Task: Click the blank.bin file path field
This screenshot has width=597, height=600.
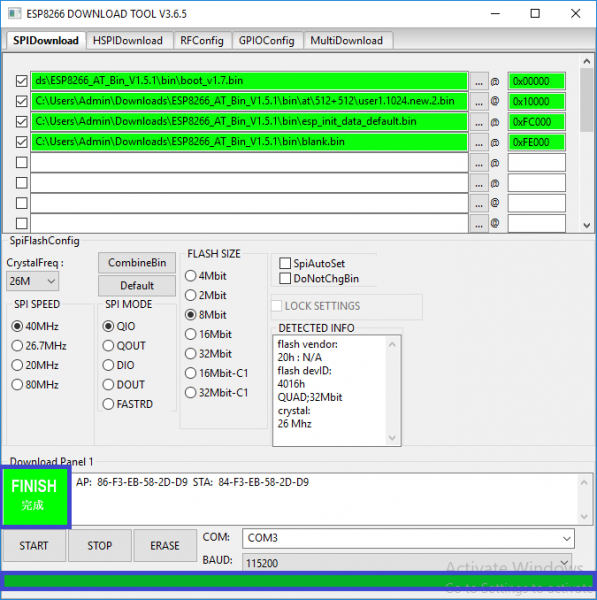Action: pyautogui.click(x=249, y=142)
